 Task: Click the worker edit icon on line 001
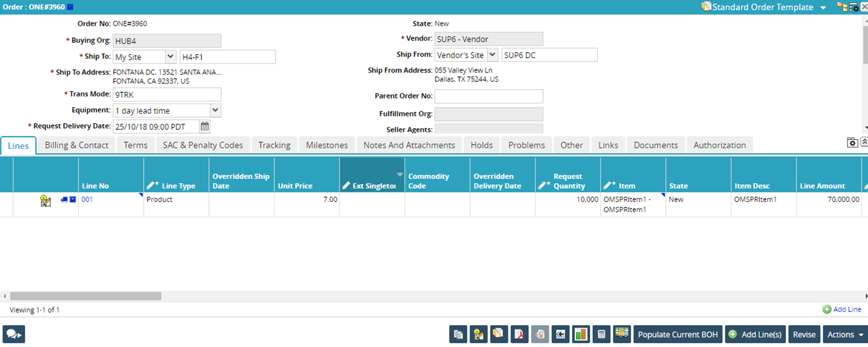46,201
